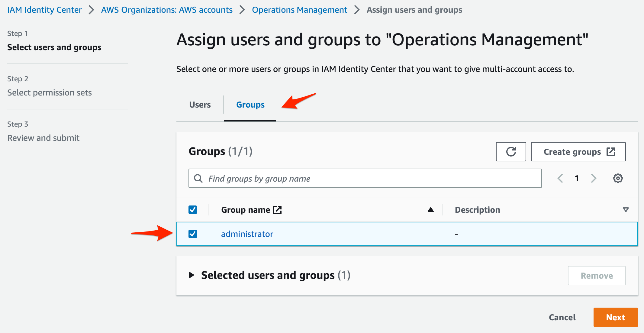Click Step 1 Select users and groups
Image resolution: width=644 pixels, height=333 pixels.
pyautogui.click(x=54, y=47)
